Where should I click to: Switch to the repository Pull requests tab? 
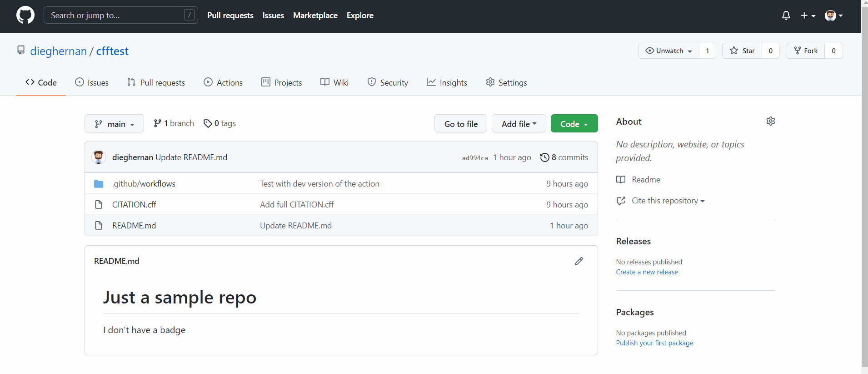tap(156, 82)
